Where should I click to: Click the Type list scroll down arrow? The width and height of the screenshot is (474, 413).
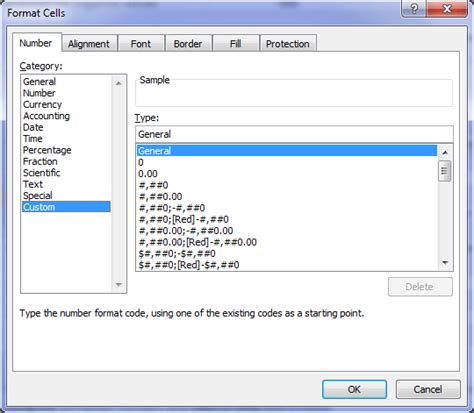click(x=445, y=263)
